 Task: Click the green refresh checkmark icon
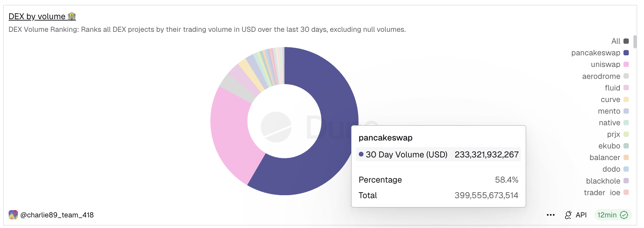click(624, 215)
